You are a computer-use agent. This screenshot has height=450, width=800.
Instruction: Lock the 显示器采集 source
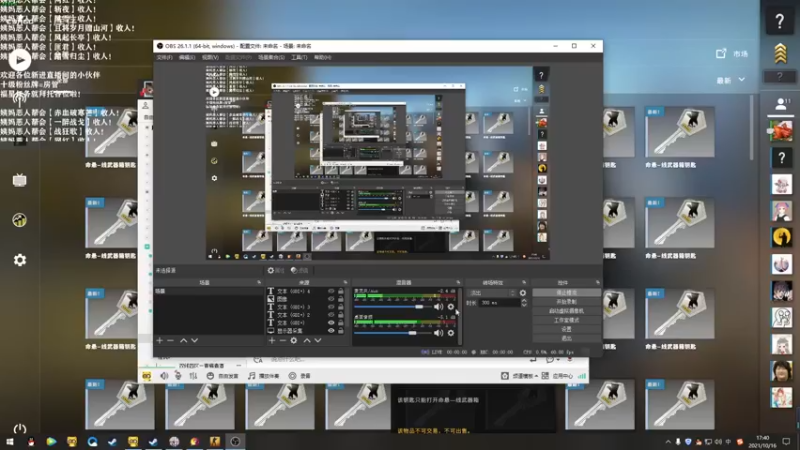341,329
